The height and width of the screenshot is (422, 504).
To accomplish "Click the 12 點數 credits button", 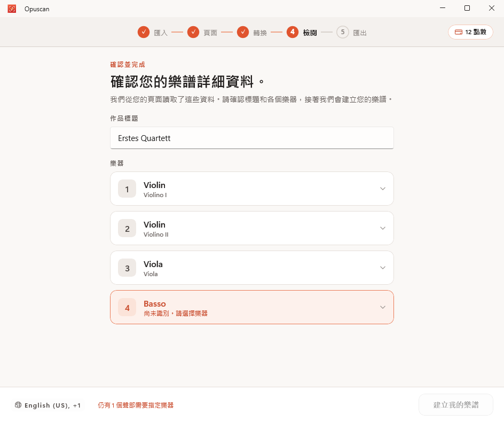I will (470, 32).
